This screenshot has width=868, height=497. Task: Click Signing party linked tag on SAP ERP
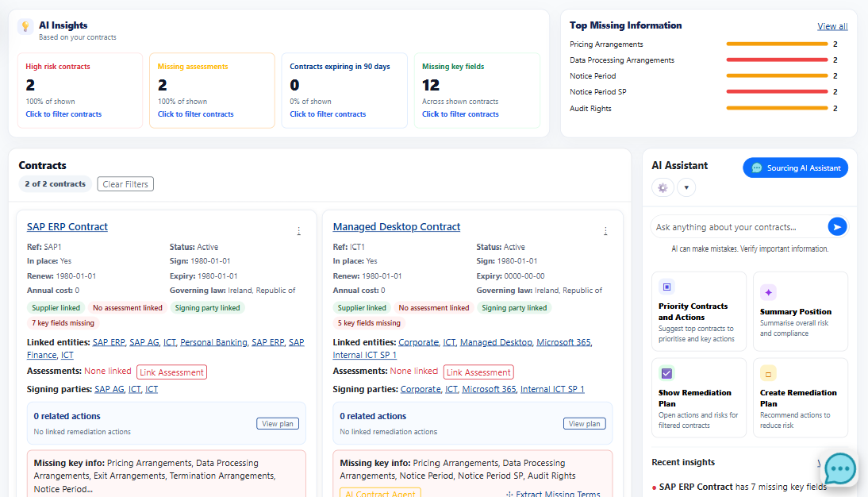(208, 308)
